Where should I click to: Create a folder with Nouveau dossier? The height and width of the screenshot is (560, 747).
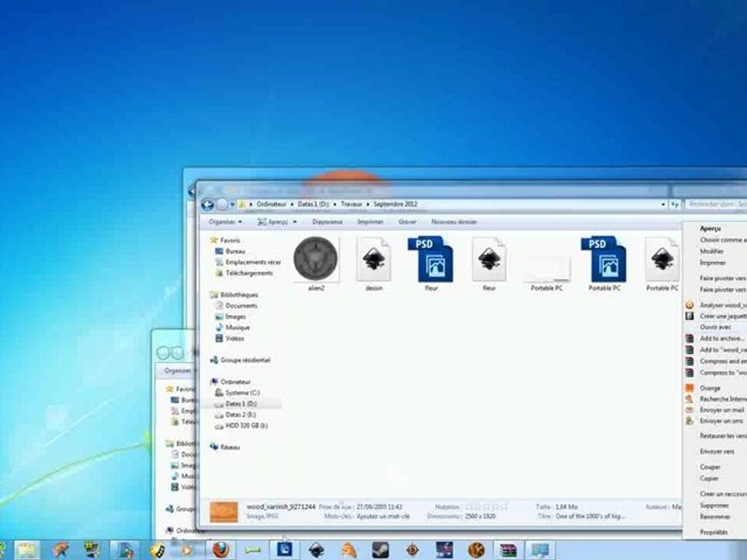click(454, 222)
